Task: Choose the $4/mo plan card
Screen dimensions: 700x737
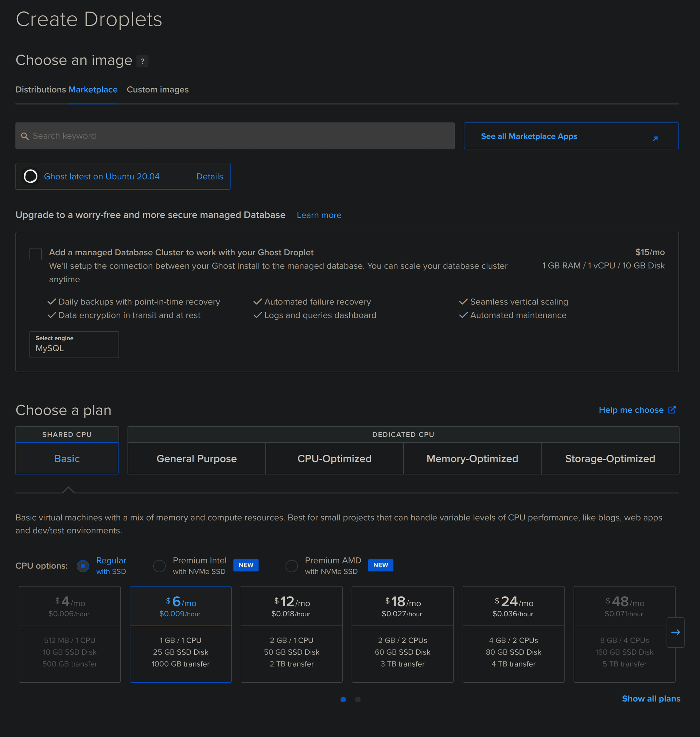Action: (x=70, y=634)
